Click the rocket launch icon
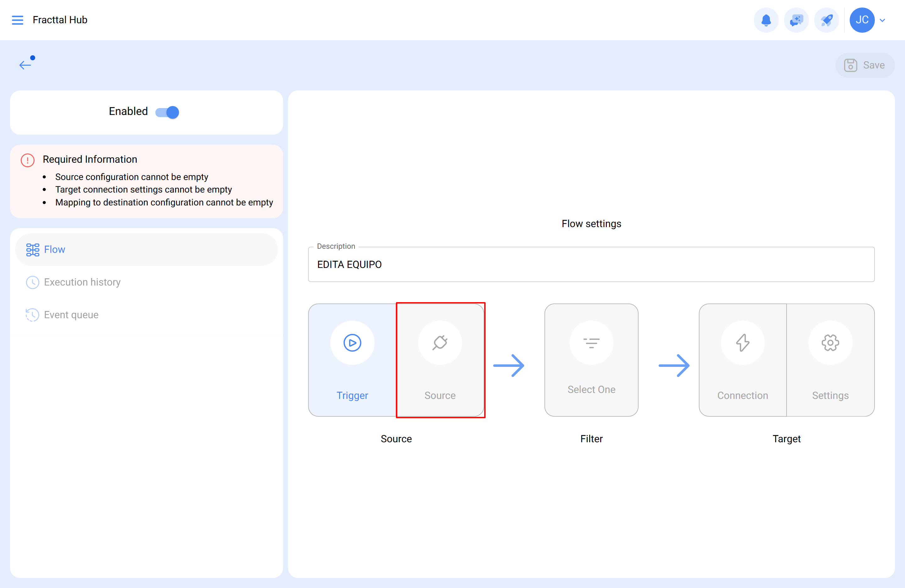The height and width of the screenshot is (588, 905). pos(826,20)
